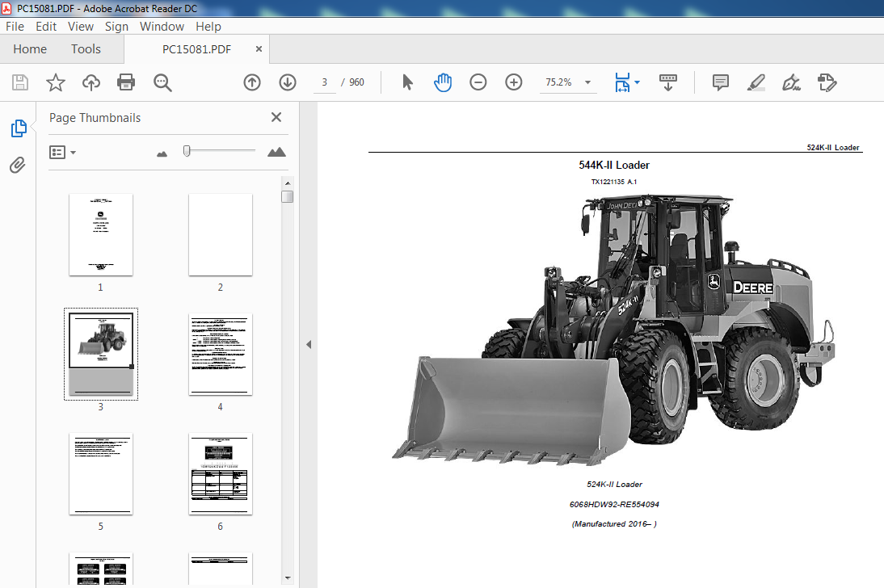The height and width of the screenshot is (588, 884).
Task: Select page 1 thumbnail
Action: (x=101, y=234)
